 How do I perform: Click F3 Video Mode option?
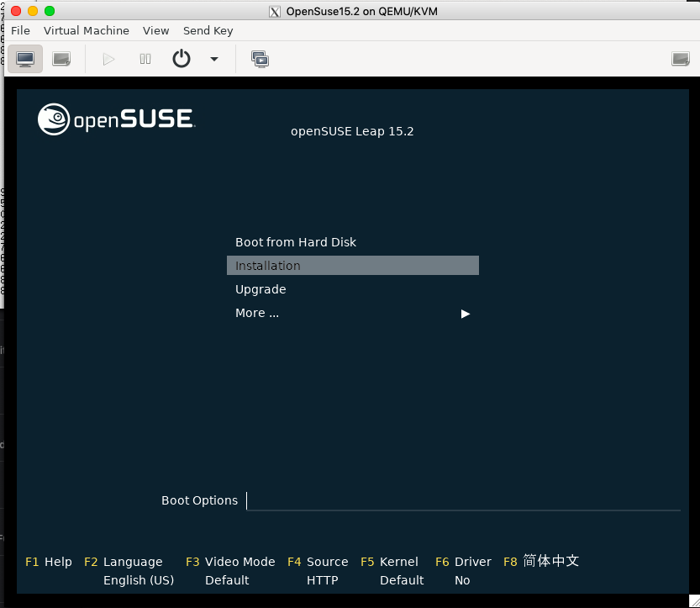coord(230,562)
